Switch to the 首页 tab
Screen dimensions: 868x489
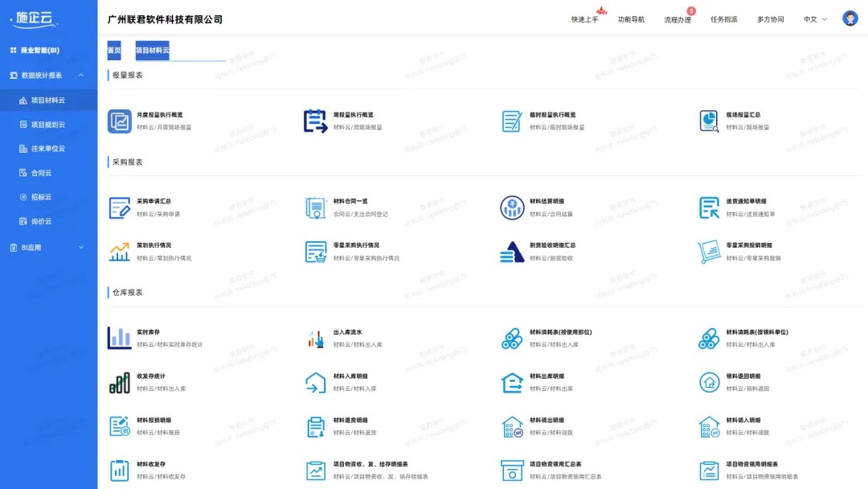113,50
